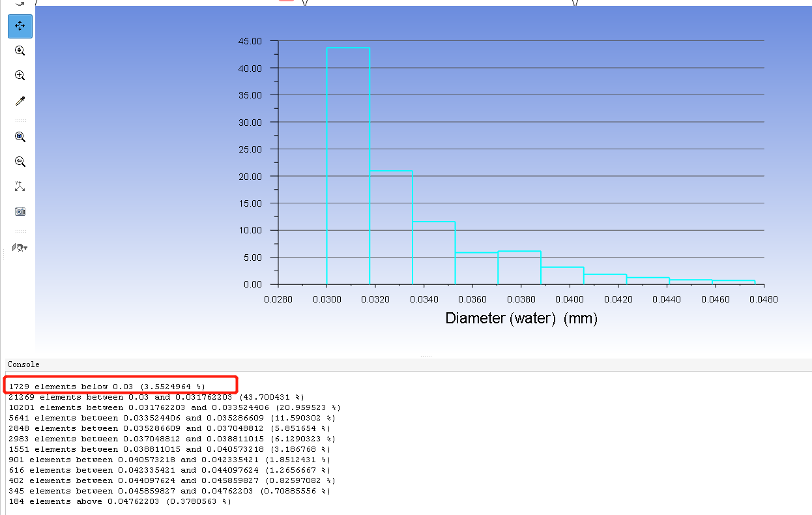Image resolution: width=812 pixels, height=515 pixels.
Task: Click the Console panel title
Action: (23, 364)
